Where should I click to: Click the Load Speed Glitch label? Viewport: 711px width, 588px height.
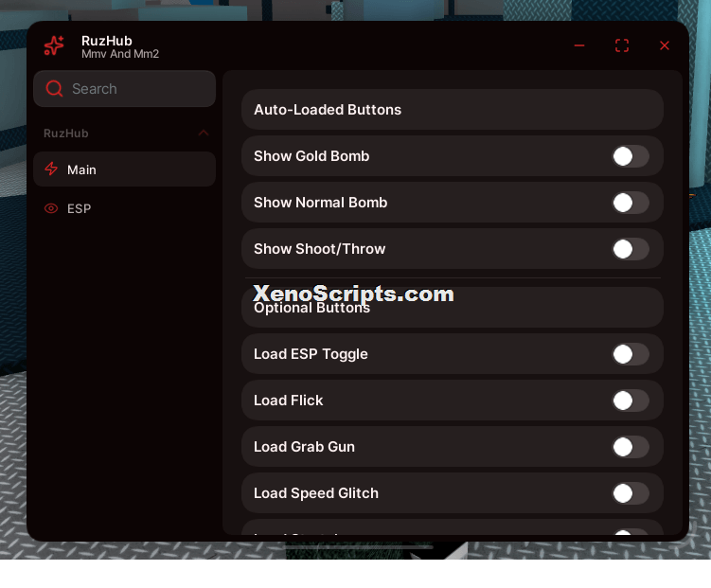(x=316, y=493)
